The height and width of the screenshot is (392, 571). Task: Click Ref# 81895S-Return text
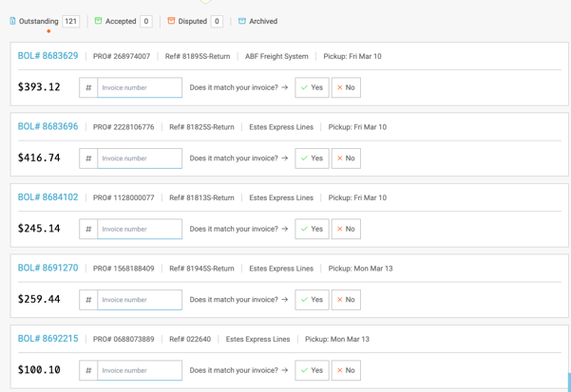pos(198,56)
